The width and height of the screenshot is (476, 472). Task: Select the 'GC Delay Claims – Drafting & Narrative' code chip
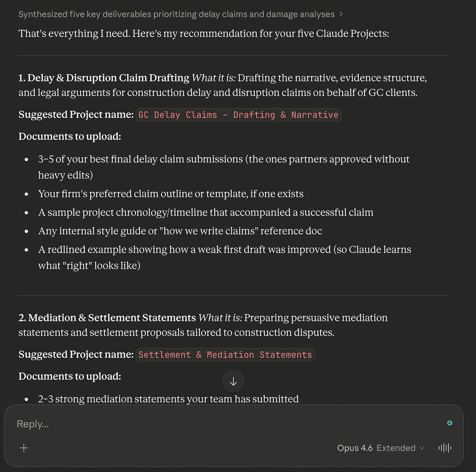[x=238, y=115]
